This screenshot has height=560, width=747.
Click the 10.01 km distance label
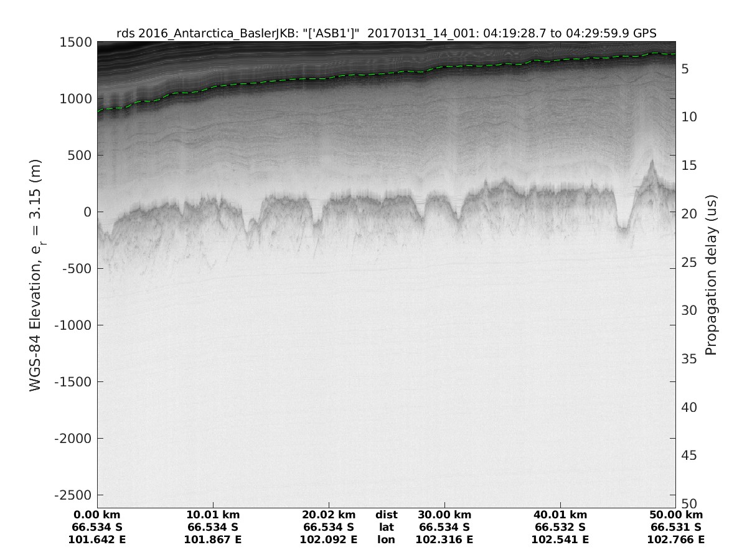coord(213,515)
